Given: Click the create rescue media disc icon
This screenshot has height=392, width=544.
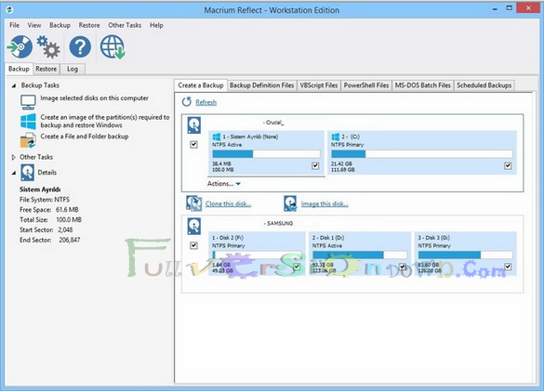Looking at the screenshot, I should point(20,46).
